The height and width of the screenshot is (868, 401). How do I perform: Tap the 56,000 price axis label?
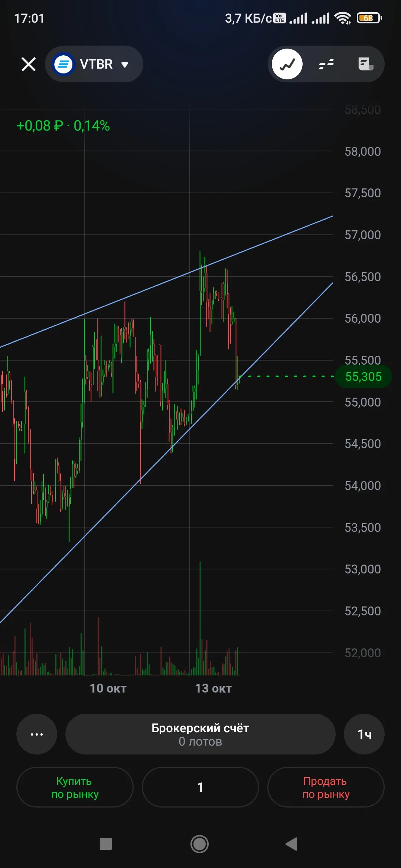click(363, 318)
